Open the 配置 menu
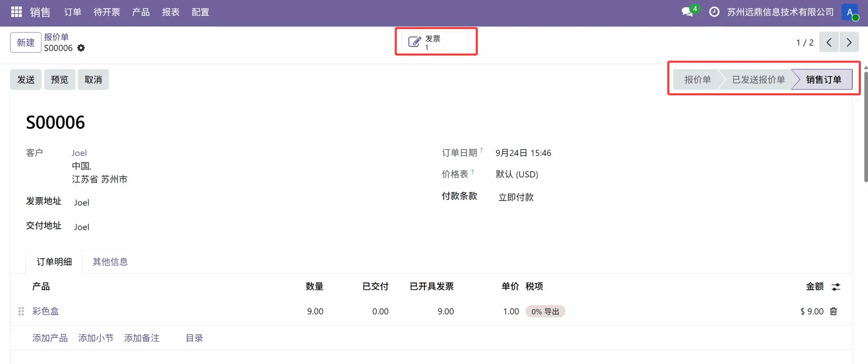The height and width of the screenshot is (364, 868). click(x=200, y=12)
